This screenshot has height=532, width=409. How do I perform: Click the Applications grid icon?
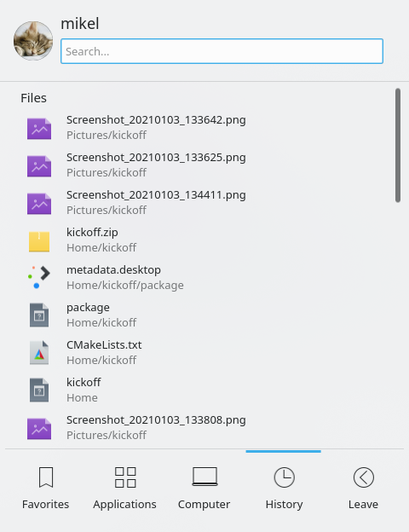click(x=125, y=477)
